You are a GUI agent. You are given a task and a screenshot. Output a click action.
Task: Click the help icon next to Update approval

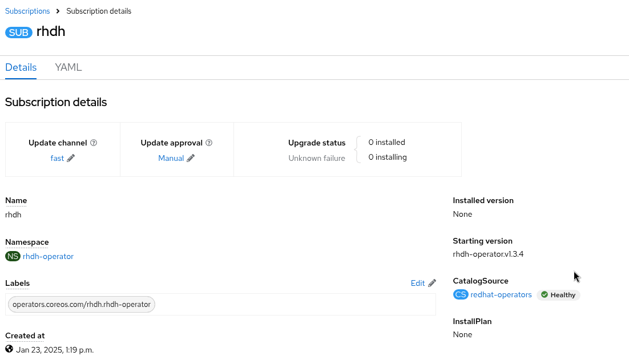coord(209,143)
